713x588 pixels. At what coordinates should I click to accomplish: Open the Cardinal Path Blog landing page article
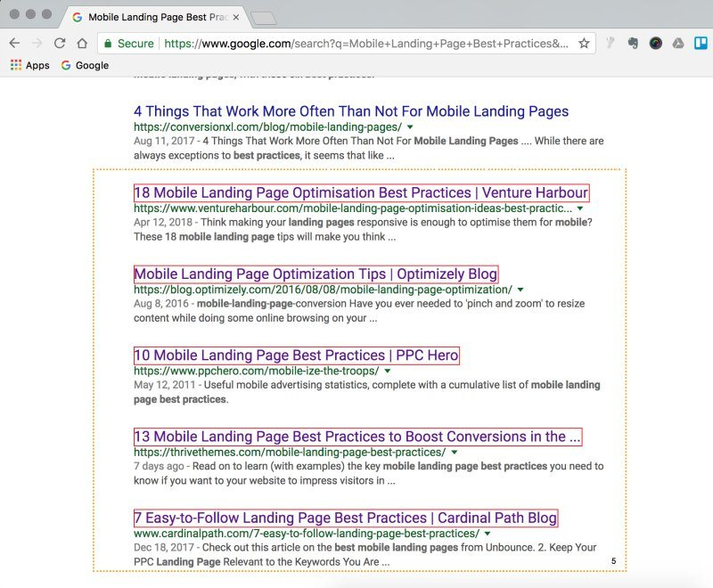point(343,518)
